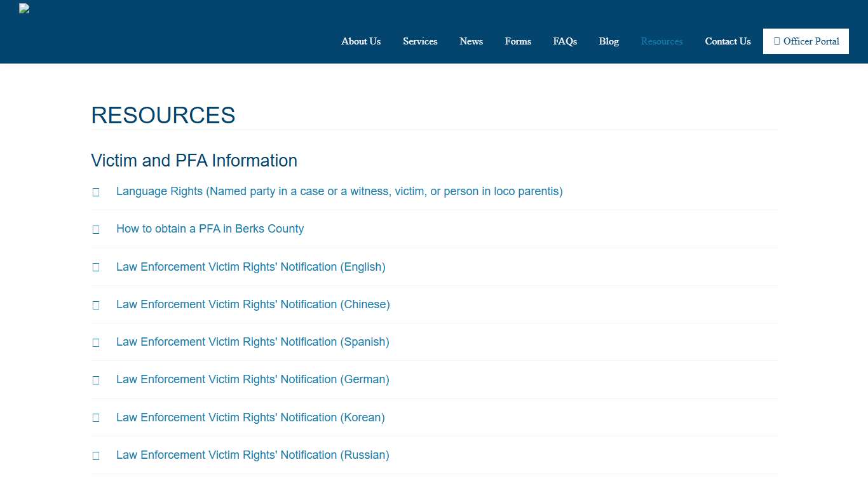Screen dimensions: 868x488
Task: Click the icon beside Victim Rights' Notification (Russian)
Action: [x=96, y=455]
